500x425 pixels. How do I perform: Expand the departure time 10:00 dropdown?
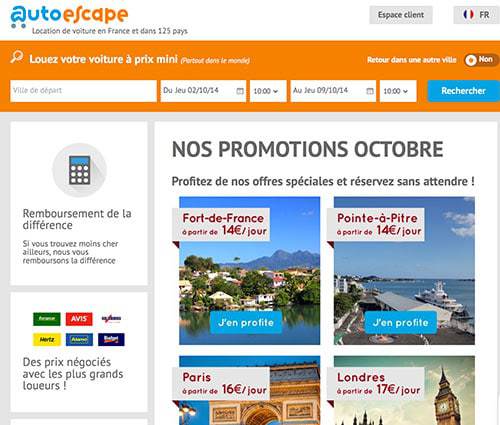click(x=268, y=91)
